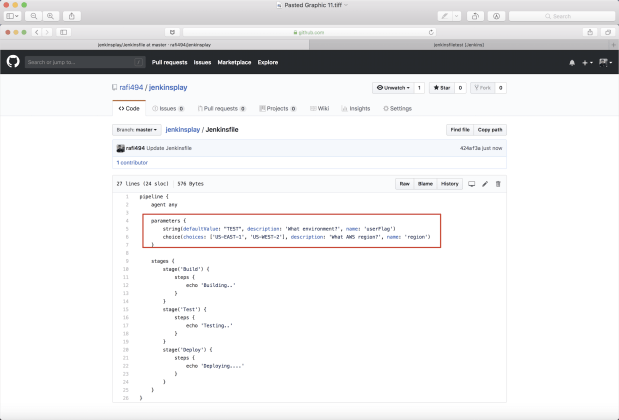Open rafi494 owner link
Screen dimensions: 619x420
pyautogui.click(x=131, y=88)
